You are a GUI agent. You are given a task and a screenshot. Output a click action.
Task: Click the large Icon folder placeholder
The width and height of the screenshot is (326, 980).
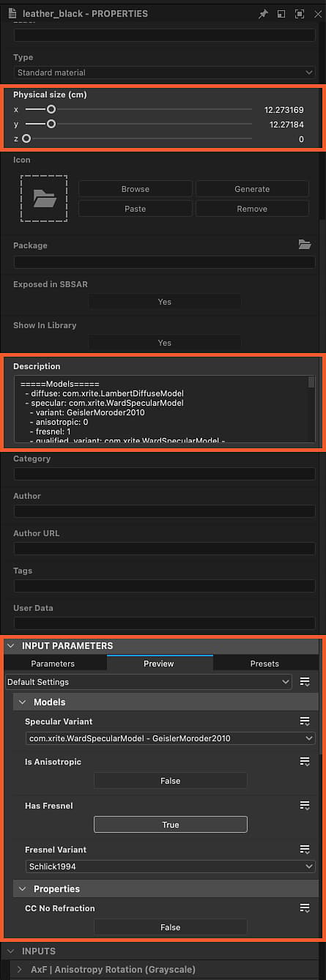point(44,198)
